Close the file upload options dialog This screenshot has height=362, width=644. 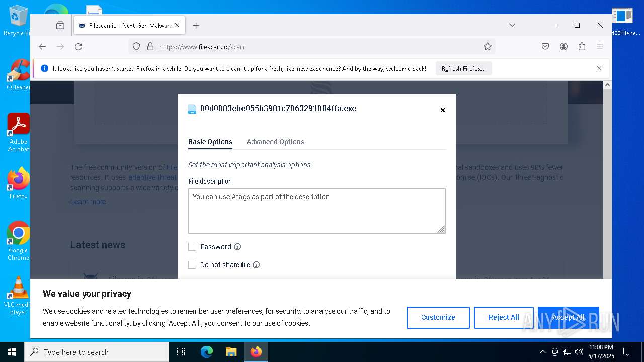click(443, 110)
